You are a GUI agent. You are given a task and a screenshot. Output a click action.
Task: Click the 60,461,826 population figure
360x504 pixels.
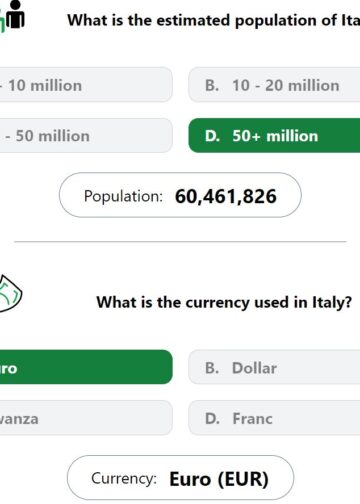click(x=226, y=196)
